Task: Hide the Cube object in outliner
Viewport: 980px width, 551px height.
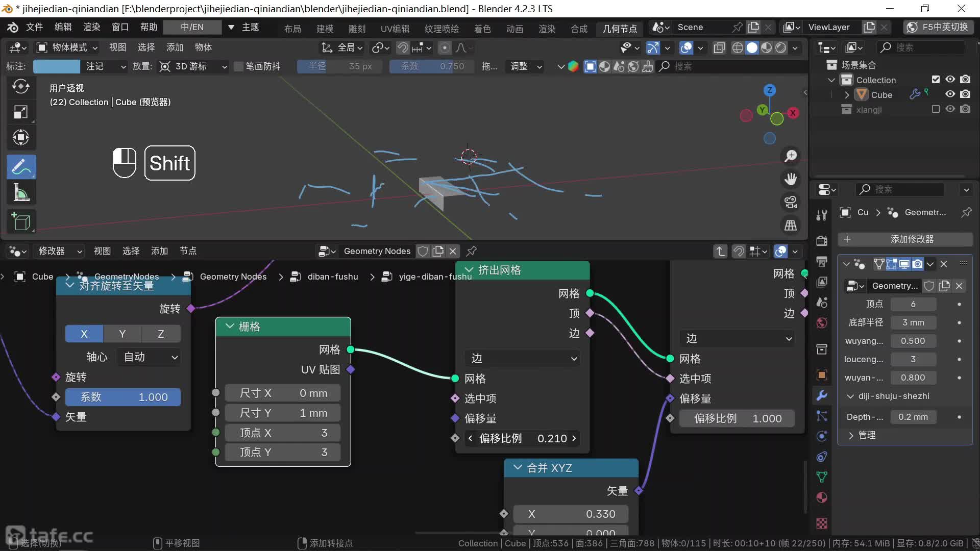Action: (x=950, y=94)
